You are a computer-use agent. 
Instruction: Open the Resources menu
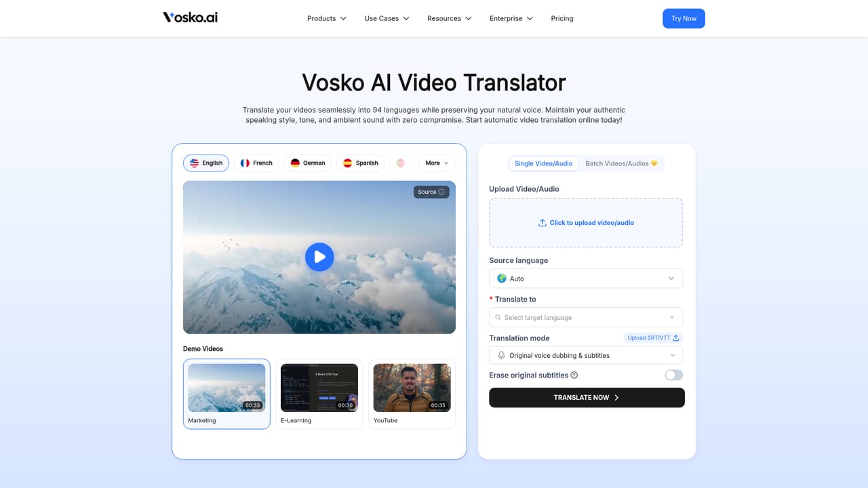[450, 18]
